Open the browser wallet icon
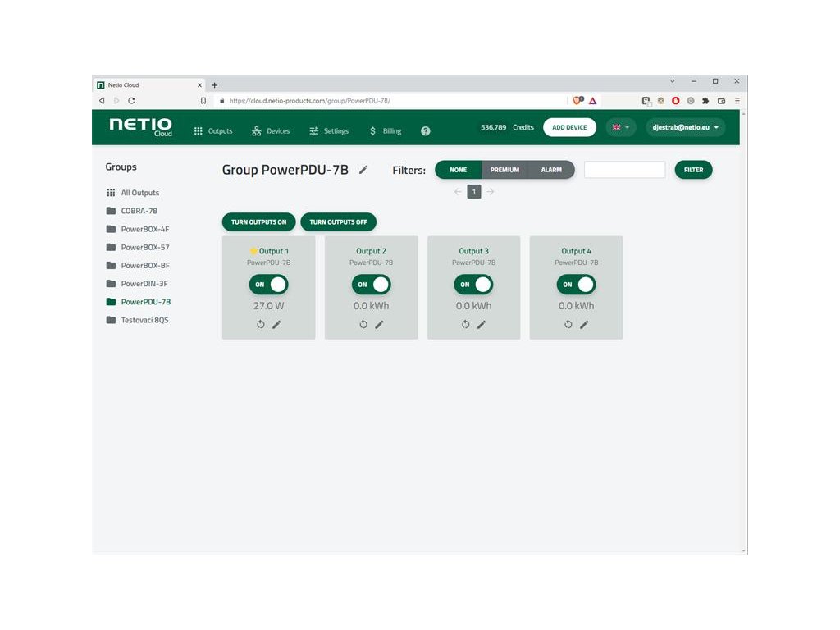 click(721, 101)
